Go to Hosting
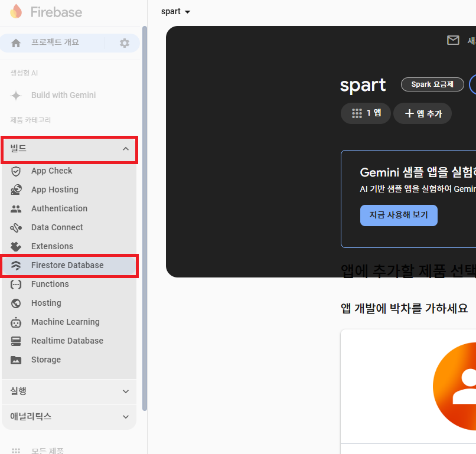Screen dimensions: 476x454 click(x=69, y=303)
